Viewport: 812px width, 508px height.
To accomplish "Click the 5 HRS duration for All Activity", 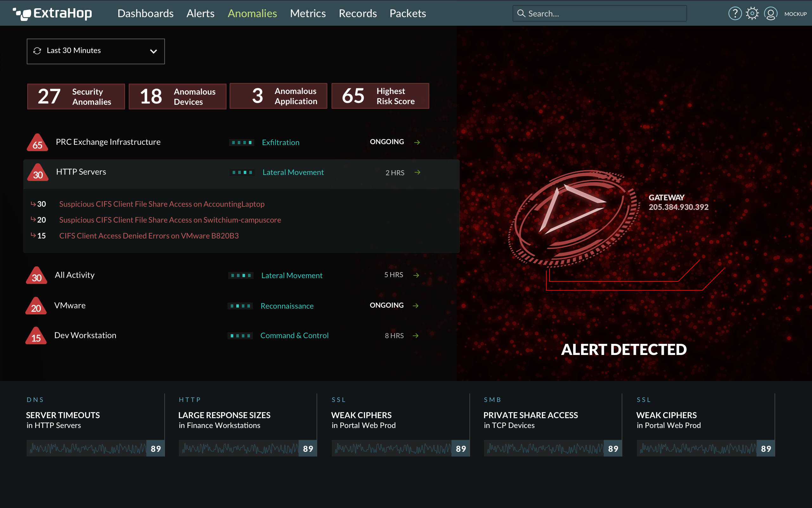I will (x=394, y=275).
